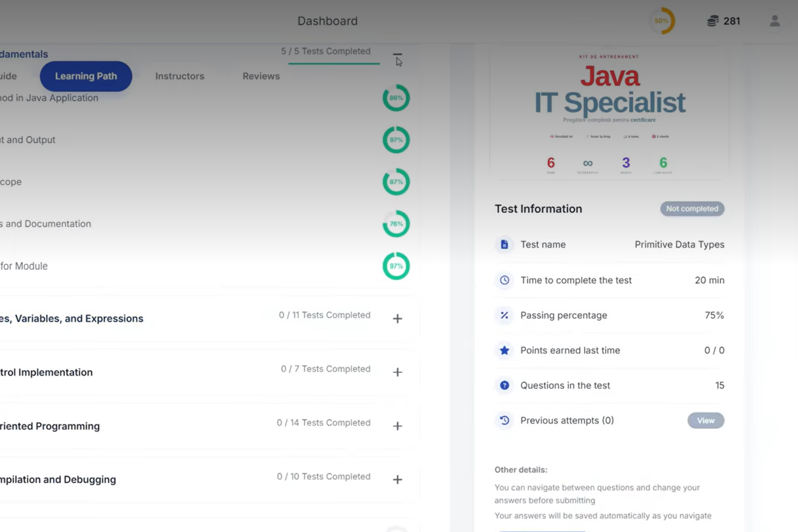Screen dimensions: 798x532
Task: Collapse the 5 / 5 Tests Completed section
Action: point(397,55)
